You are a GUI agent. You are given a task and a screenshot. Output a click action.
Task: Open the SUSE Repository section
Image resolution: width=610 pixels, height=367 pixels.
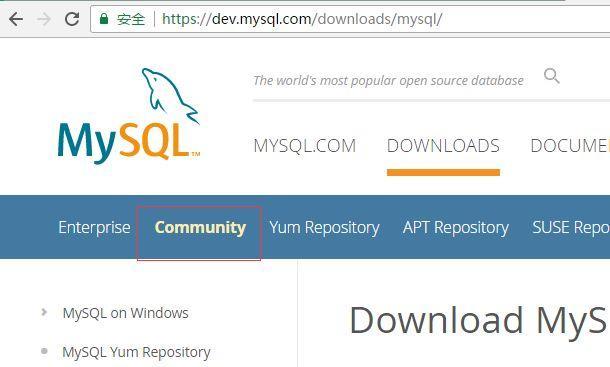click(571, 228)
